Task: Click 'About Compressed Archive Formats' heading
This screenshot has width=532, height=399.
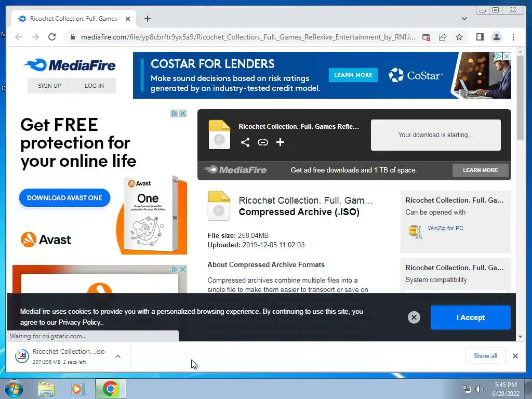Action: (266, 265)
